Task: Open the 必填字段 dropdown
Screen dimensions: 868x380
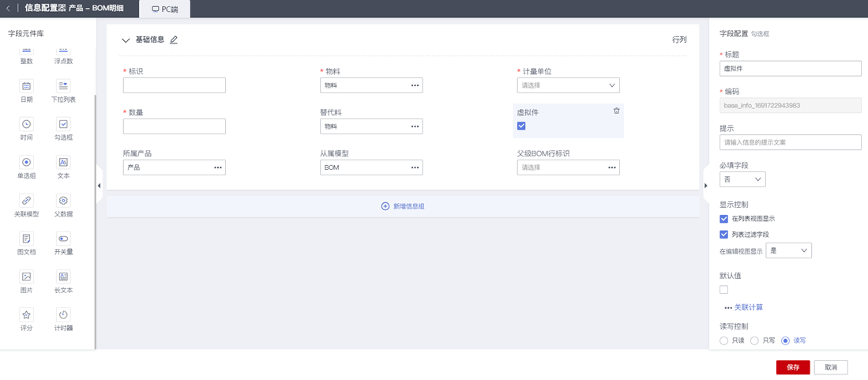Action: [x=742, y=180]
